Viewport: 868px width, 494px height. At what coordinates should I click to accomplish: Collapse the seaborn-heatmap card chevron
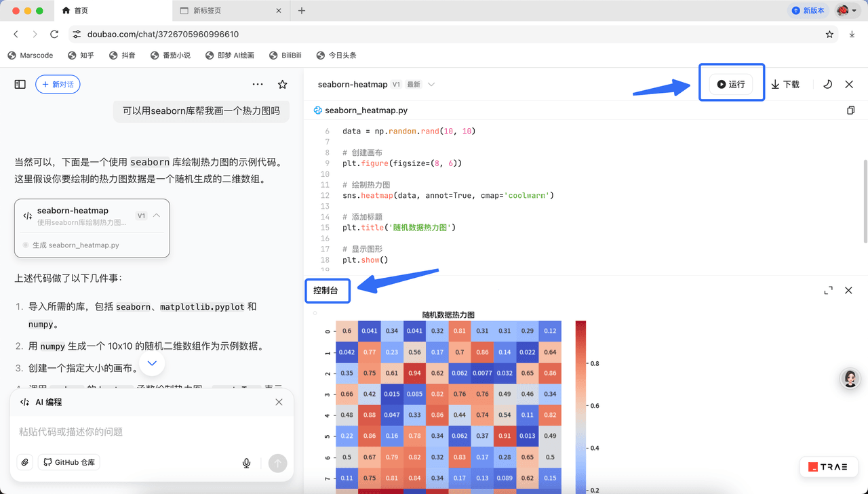tap(157, 215)
